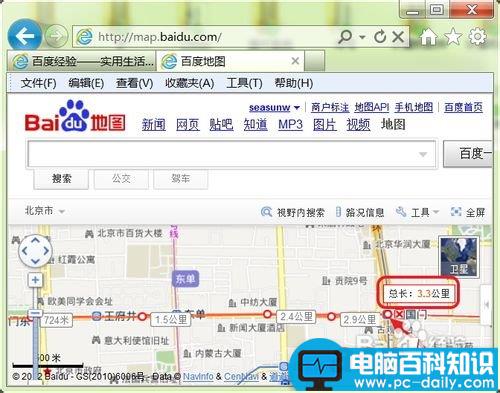Viewport: 500px width, 393px height.
Task: Pan the map left with compass arrow
Action: 24,251
